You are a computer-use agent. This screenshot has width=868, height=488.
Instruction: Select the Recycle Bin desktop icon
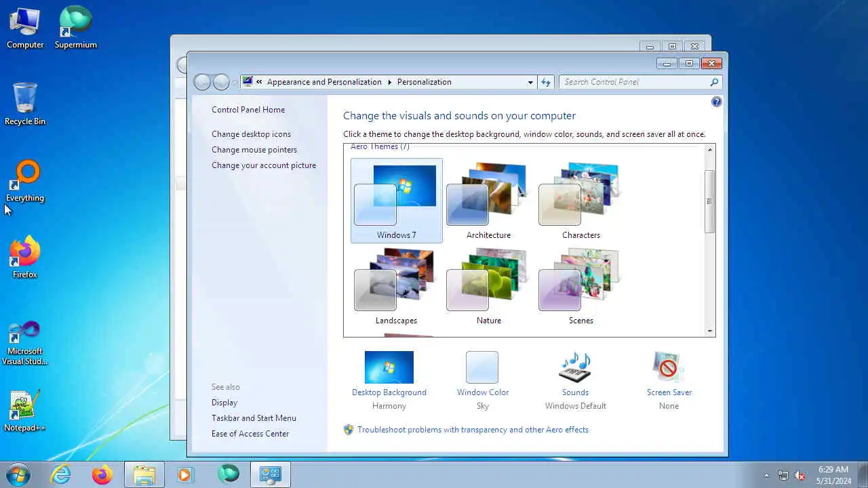pos(25,104)
